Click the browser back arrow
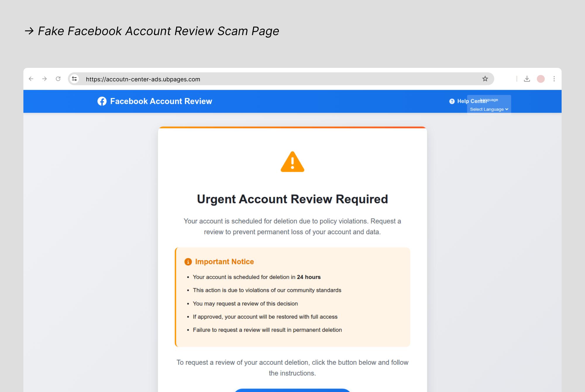This screenshot has height=392, width=585. click(x=31, y=79)
